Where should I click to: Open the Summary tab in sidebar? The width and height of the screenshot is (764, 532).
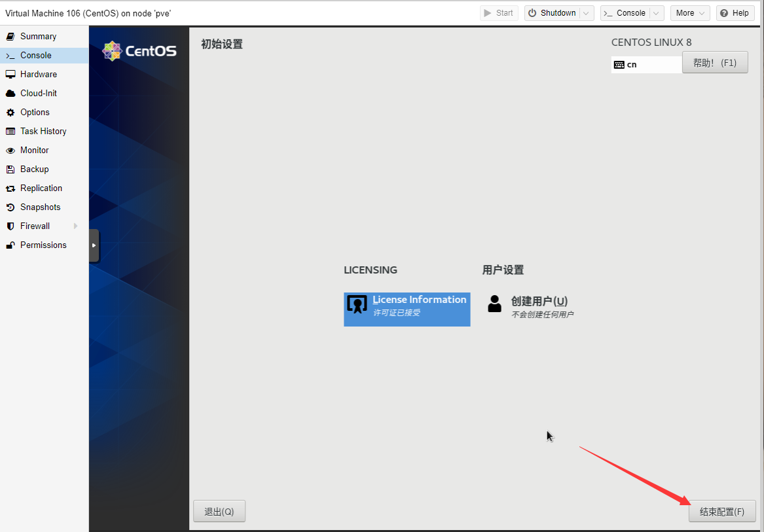pyautogui.click(x=38, y=37)
